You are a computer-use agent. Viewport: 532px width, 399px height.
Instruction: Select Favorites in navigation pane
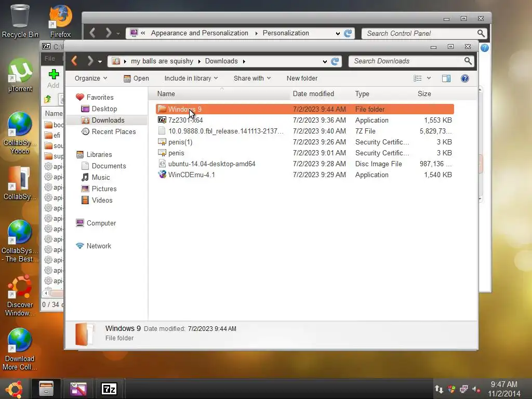[100, 97]
